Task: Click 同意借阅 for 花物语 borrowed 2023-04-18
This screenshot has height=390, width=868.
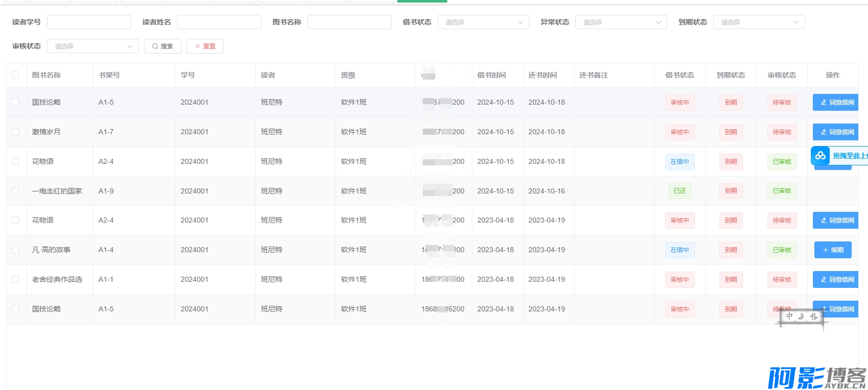Action: click(x=836, y=221)
